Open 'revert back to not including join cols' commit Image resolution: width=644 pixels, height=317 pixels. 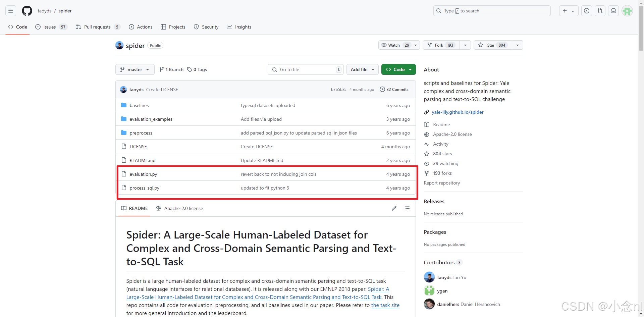(278, 174)
